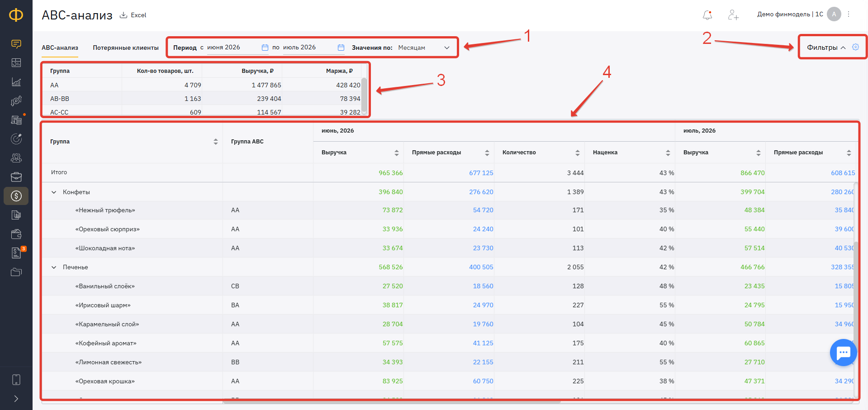Open the briefcase sidebar icon
The width and height of the screenshot is (868, 410).
tap(16, 177)
